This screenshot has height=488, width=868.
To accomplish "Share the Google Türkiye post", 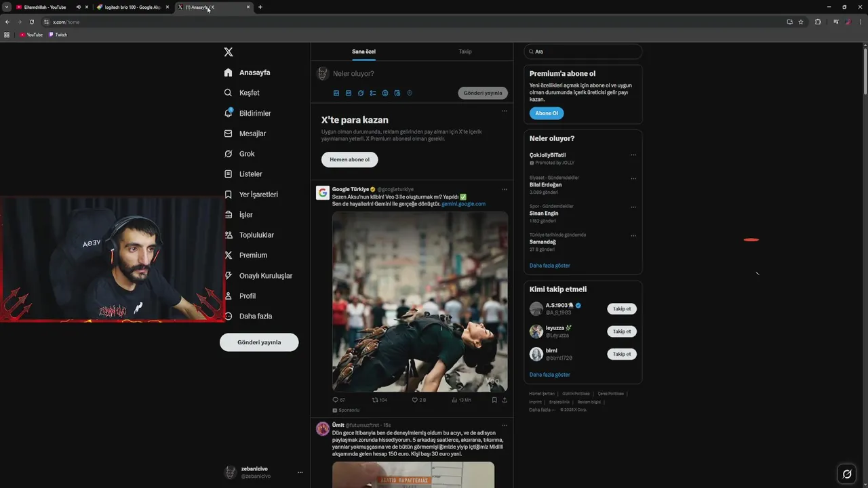I will (505, 400).
